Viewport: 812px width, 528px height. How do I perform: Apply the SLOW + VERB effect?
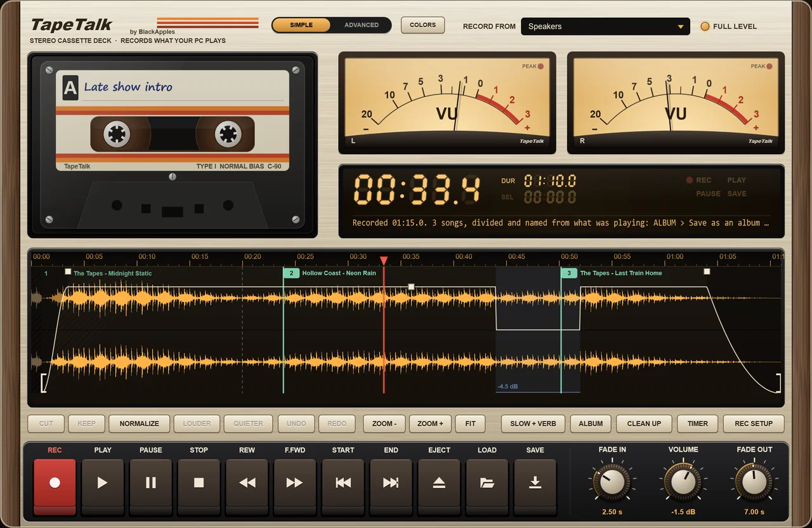pyautogui.click(x=533, y=423)
